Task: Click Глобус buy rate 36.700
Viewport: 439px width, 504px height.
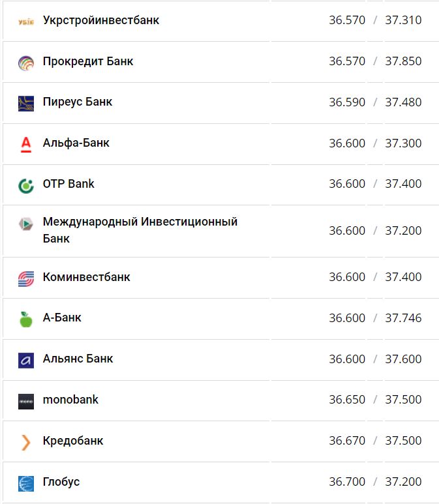Action: tap(347, 482)
